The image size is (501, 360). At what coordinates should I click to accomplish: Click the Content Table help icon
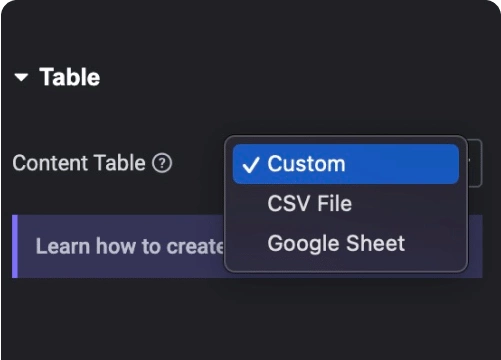pos(162,163)
